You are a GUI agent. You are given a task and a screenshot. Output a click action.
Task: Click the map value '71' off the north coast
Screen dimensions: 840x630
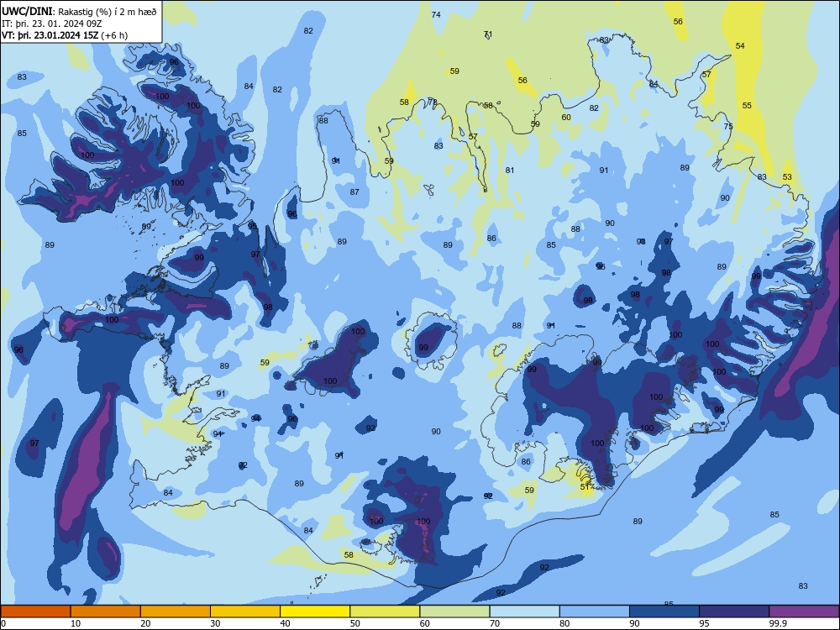click(488, 34)
